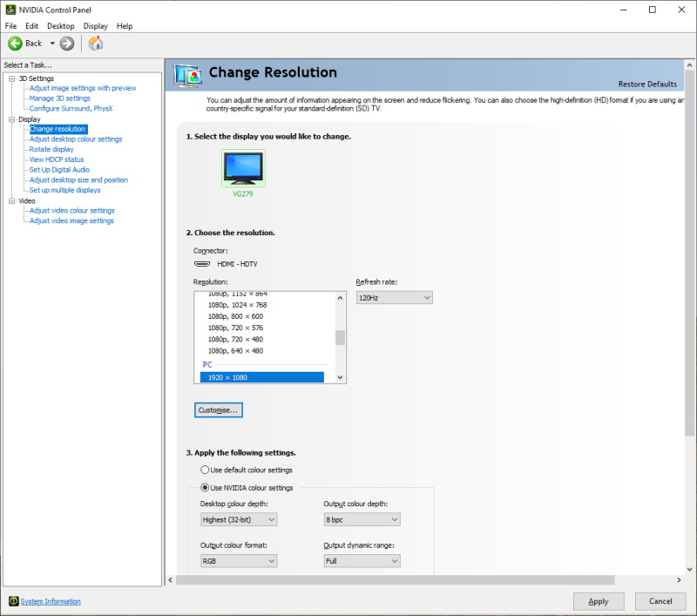The height and width of the screenshot is (616, 697).
Task: Click the main panel vertical scrollbar thumb
Action: point(689,254)
